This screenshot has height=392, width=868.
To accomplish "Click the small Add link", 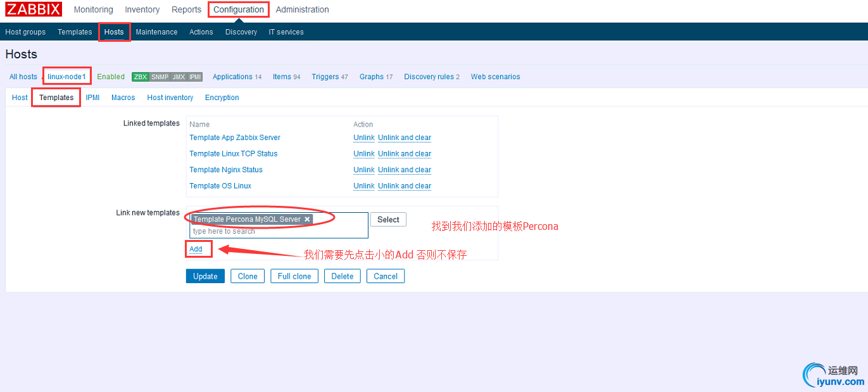I will pyautogui.click(x=196, y=249).
